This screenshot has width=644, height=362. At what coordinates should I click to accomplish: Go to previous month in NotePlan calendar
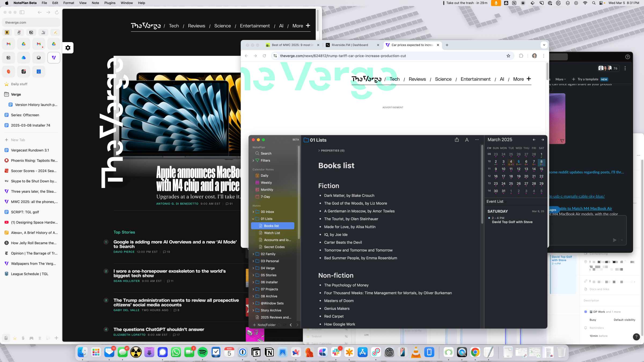(534, 140)
